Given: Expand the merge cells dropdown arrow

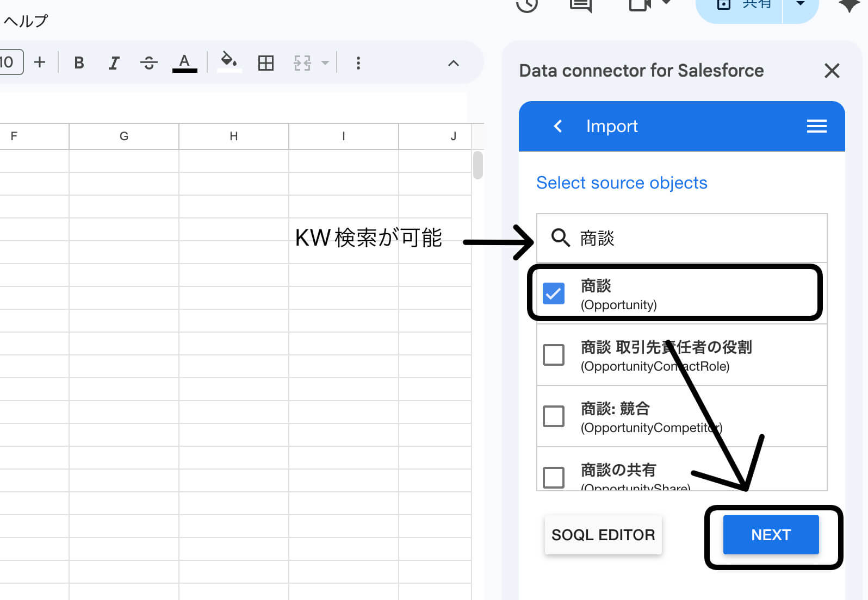Looking at the screenshot, I should (325, 63).
